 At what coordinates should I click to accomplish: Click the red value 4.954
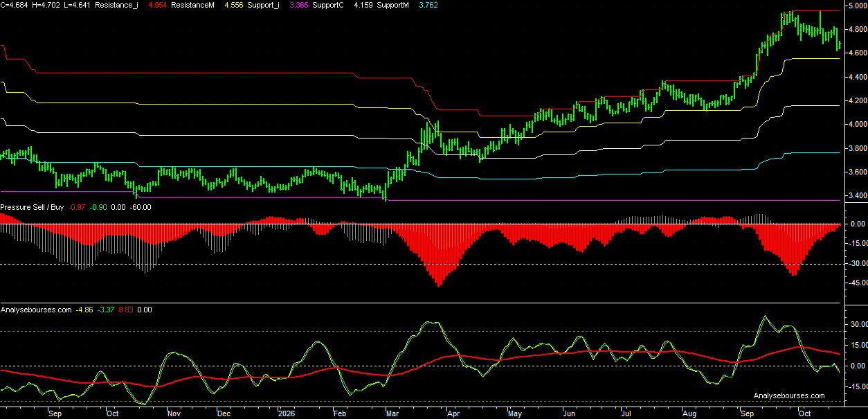click(x=159, y=5)
